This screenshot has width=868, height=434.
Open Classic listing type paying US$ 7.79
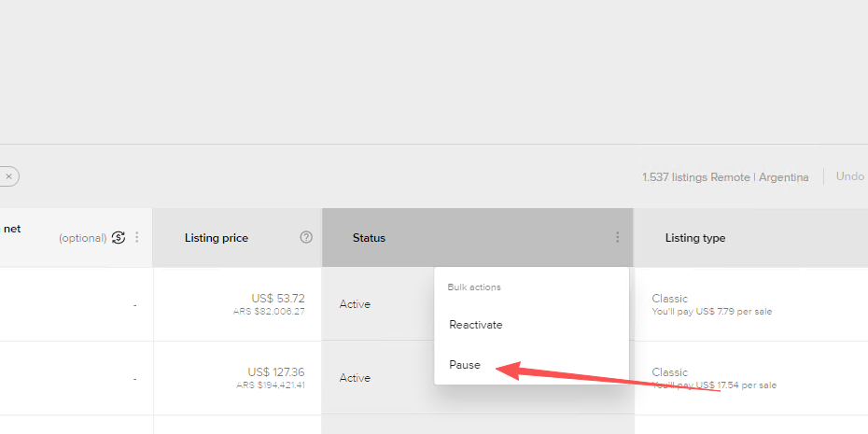670,299
